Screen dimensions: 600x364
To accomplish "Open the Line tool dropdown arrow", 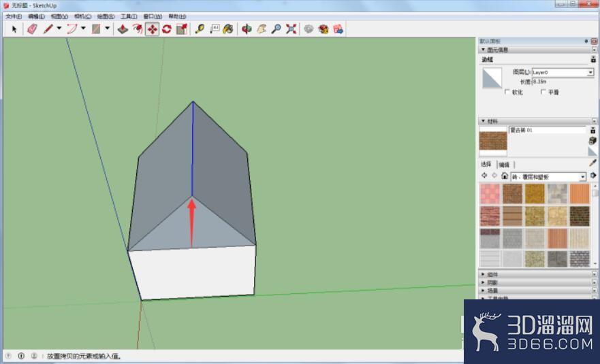I will 59,28.
